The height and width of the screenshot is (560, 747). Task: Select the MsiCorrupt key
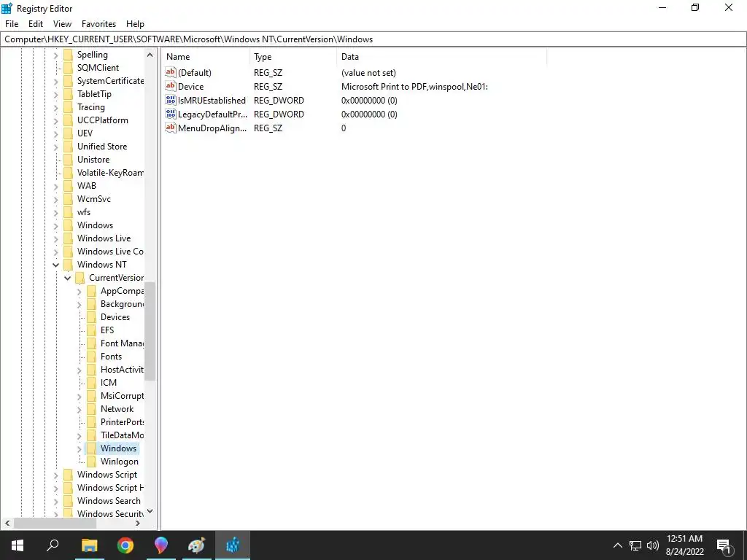coord(122,396)
